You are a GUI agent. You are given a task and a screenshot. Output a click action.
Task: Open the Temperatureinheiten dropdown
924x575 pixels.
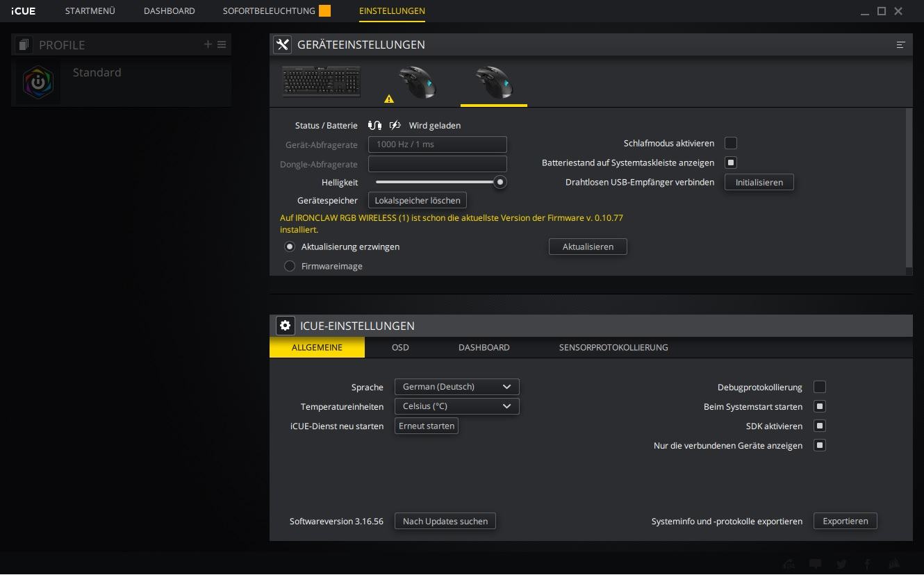pos(457,406)
